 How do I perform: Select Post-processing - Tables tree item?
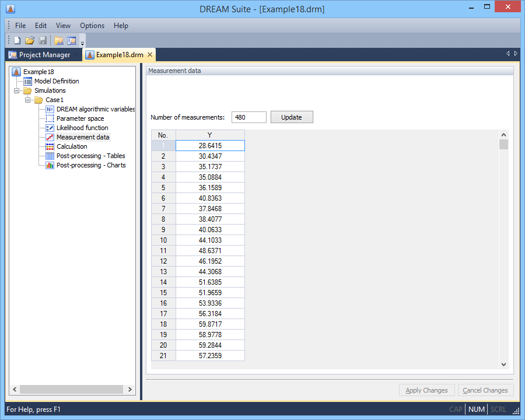pos(91,156)
